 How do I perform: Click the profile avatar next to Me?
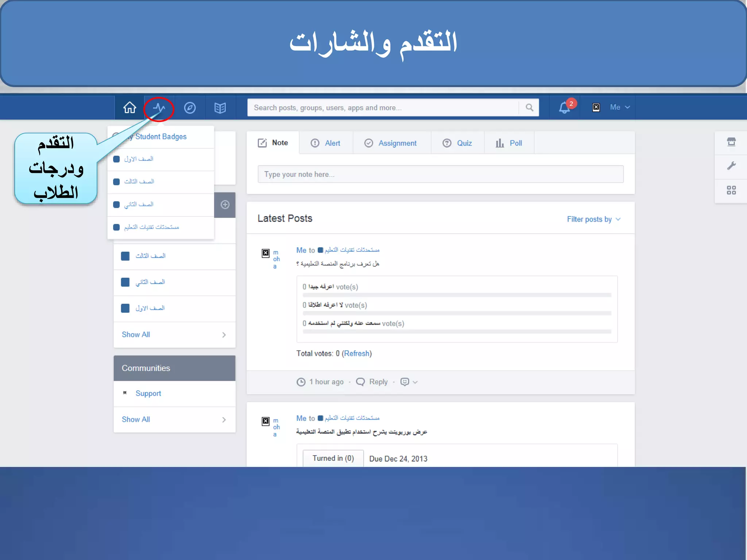(596, 107)
